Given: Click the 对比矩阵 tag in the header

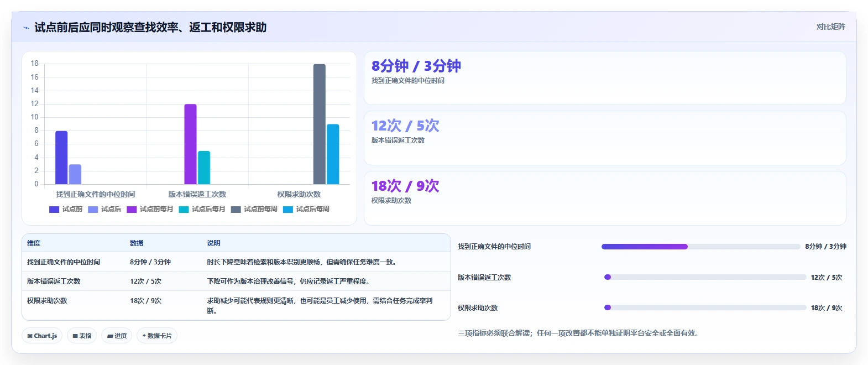Looking at the screenshot, I should (830, 27).
